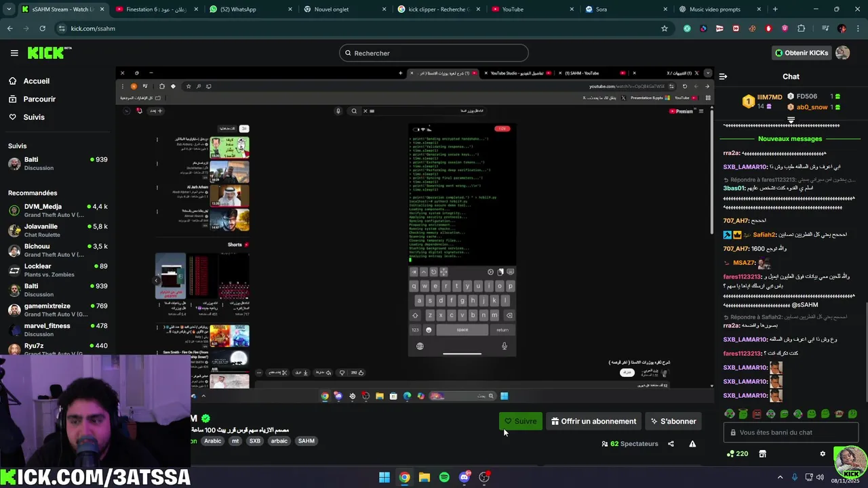The height and width of the screenshot is (488, 868).
Task: Open Suivis in the sidebar
Action: pos(34,117)
